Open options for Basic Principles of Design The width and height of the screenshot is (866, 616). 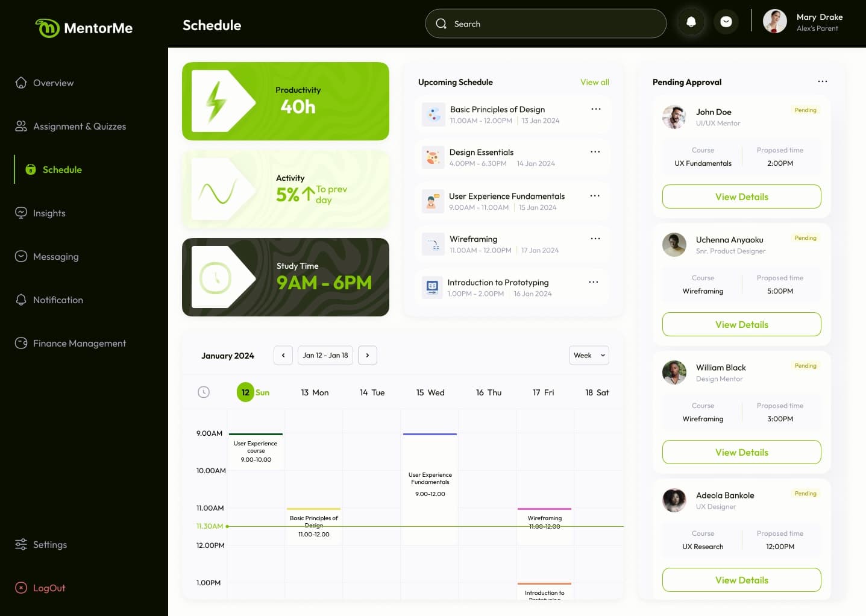(x=596, y=109)
